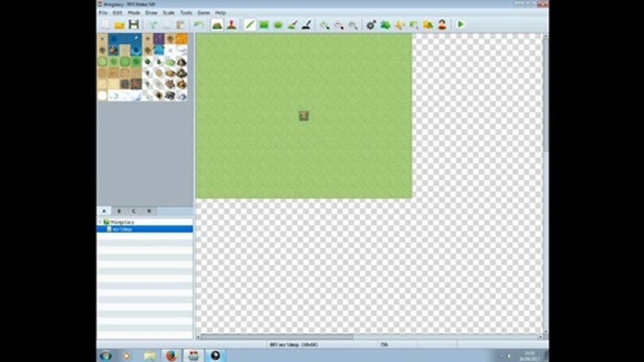Screen dimensions: 644x362
Task: Open Windows Explorer from the taskbar
Action: (149, 355)
